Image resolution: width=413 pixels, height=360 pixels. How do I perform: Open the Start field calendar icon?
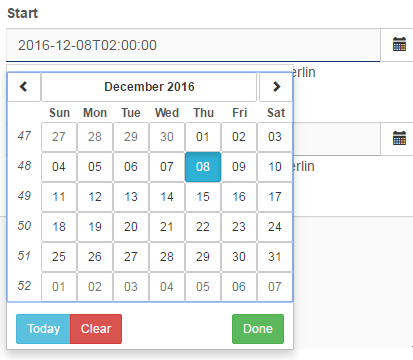(x=399, y=45)
